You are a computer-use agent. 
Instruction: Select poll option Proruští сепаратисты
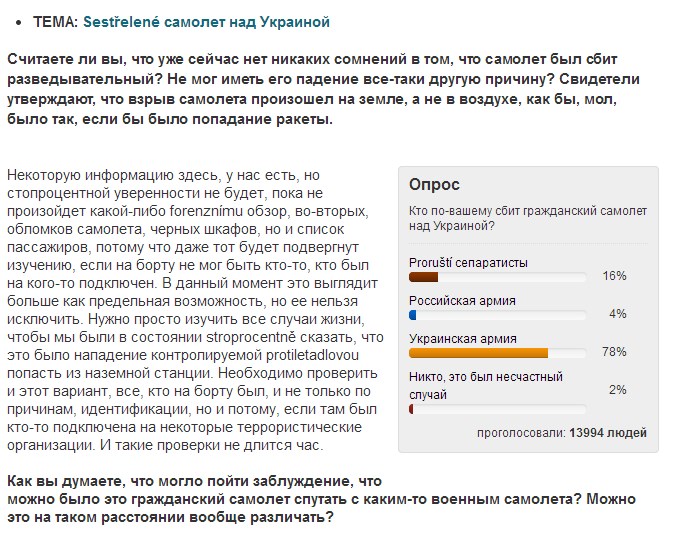(x=468, y=263)
